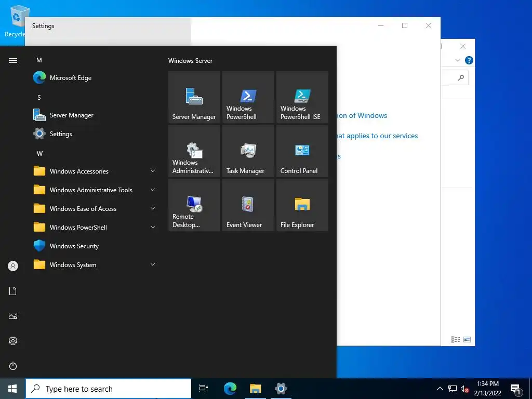Screen dimensions: 532x399
Task: Open the notification center icon
Action: click(x=515, y=389)
